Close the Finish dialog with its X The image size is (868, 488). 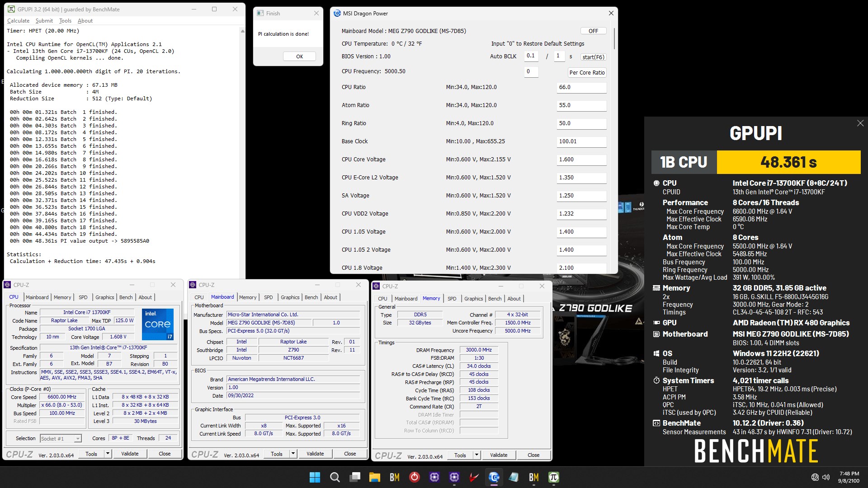tap(316, 13)
